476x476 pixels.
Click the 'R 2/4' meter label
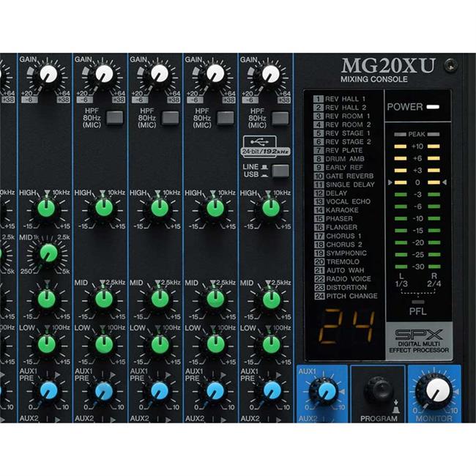(434, 280)
